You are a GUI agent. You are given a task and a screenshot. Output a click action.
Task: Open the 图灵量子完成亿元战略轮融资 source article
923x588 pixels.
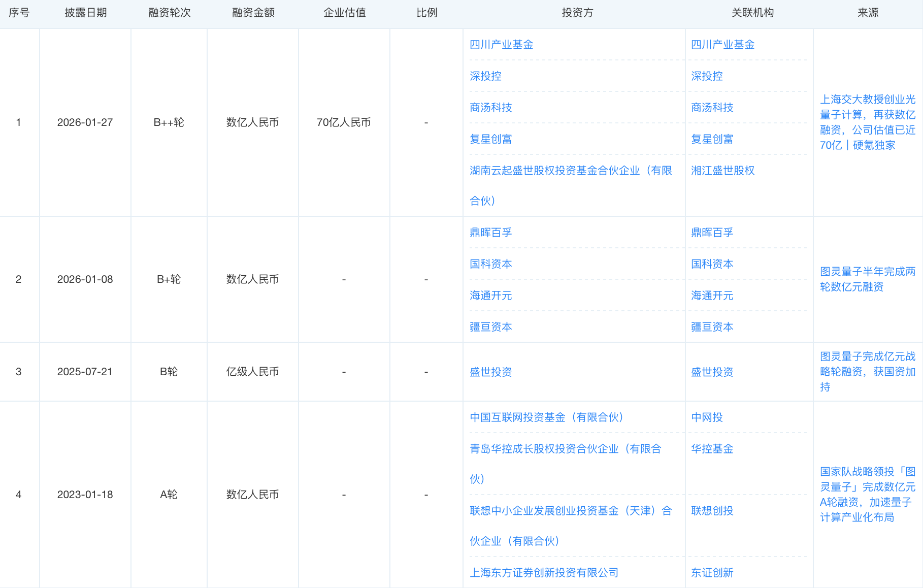point(867,372)
